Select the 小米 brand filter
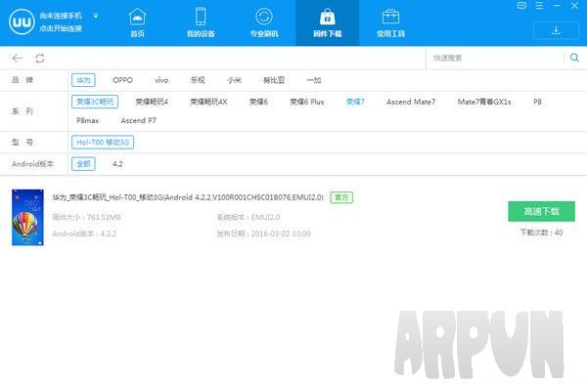 [234, 80]
